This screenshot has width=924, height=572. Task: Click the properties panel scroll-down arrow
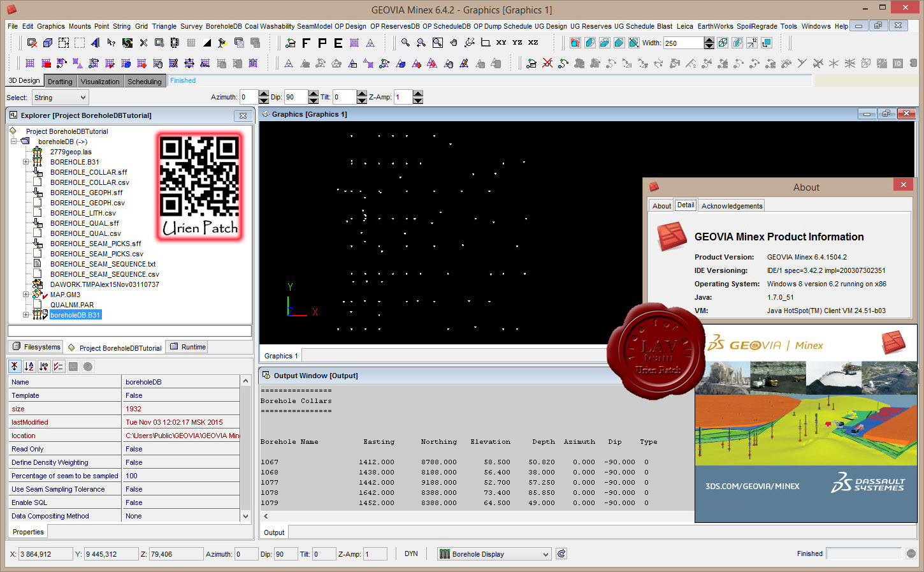point(245,516)
